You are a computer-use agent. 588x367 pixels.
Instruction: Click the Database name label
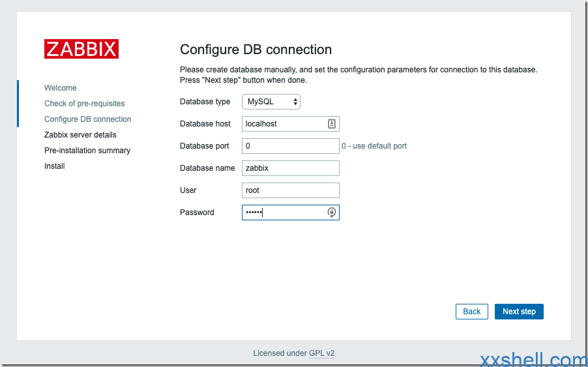tap(207, 168)
